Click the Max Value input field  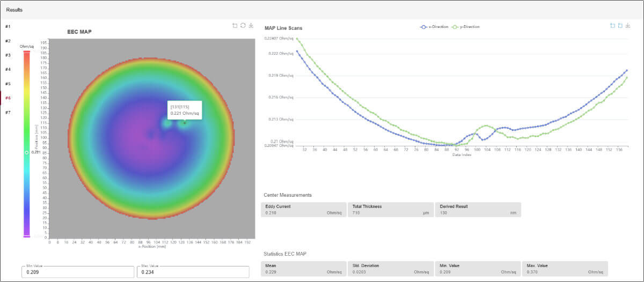point(192,272)
